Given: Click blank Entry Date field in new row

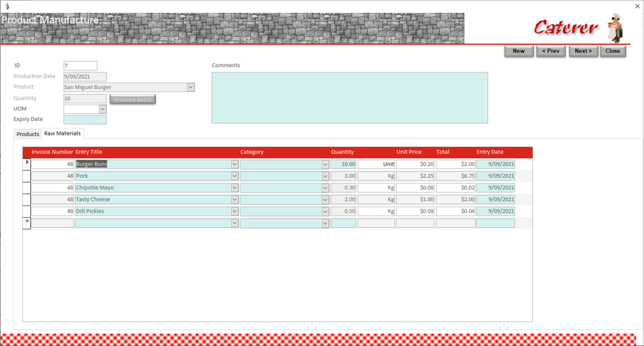Looking at the screenshot, I should (x=496, y=223).
